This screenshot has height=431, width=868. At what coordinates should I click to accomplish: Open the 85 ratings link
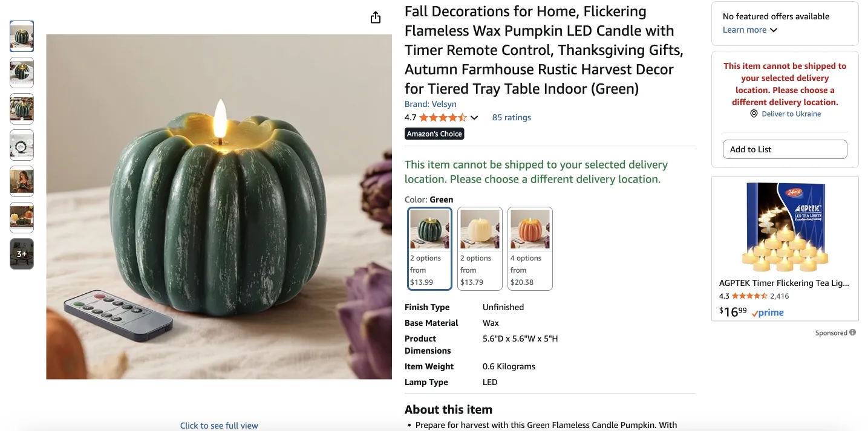(511, 118)
